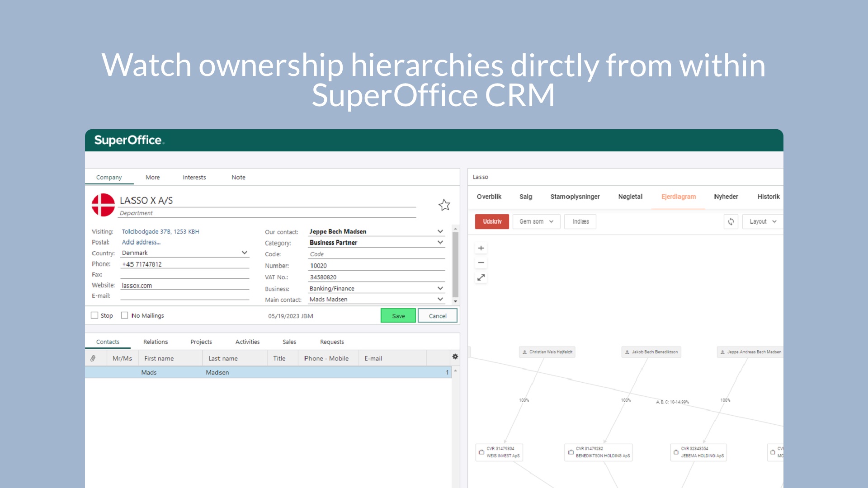Click the Phone number field
Screen dimensions: 868x488
pyautogui.click(x=185, y=264)
